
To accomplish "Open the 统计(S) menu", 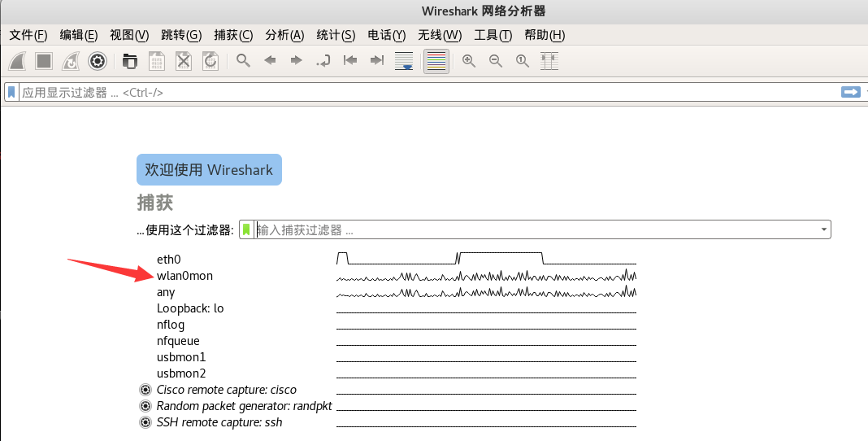I will [336, 35].
